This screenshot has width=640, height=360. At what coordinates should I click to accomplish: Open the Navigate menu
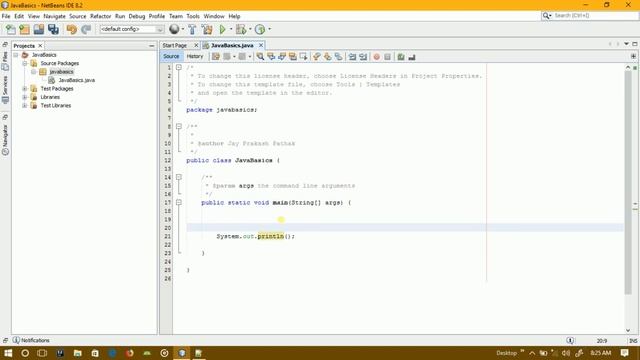coord(54,16)
